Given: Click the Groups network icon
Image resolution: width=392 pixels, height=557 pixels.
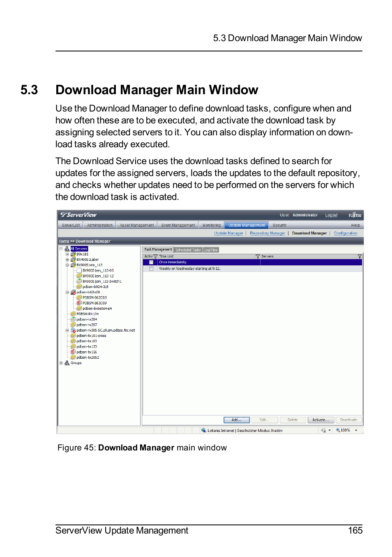Looking at the screenshot, I should pyautogui.click(x=67, y=363).
